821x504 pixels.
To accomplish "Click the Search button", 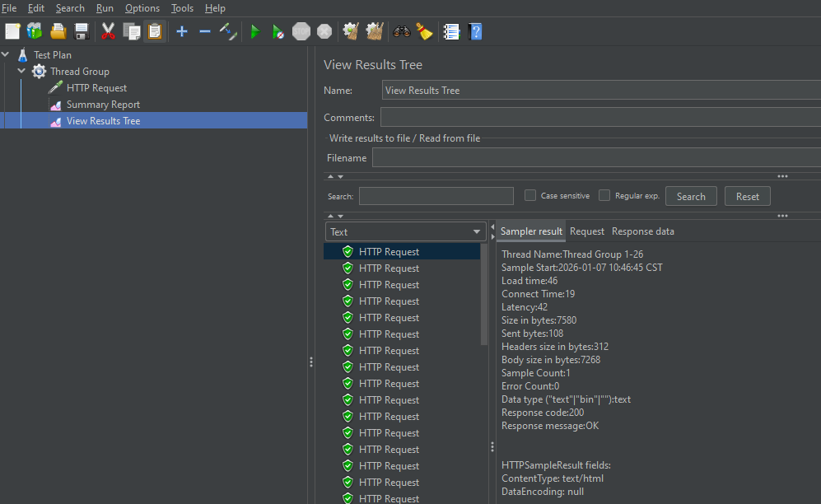I will 691,196.
